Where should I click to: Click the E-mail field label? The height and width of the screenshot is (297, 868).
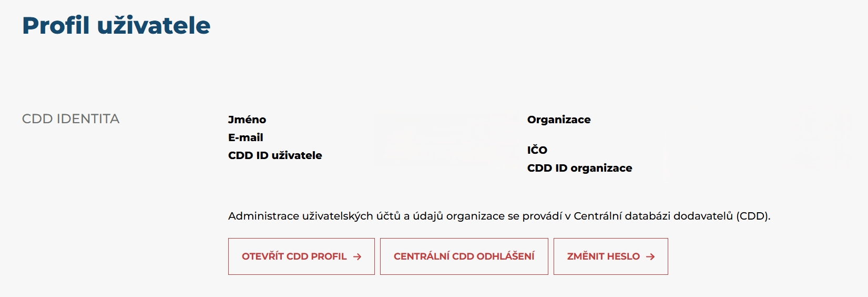pos(246,137)
